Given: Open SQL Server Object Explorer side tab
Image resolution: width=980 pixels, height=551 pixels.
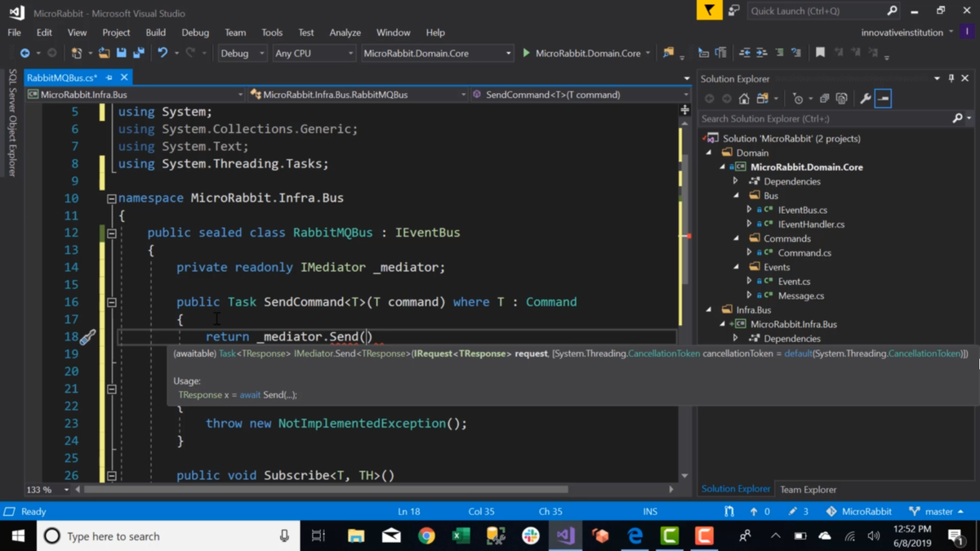Looking at the screenshot, I should point(12,122).
